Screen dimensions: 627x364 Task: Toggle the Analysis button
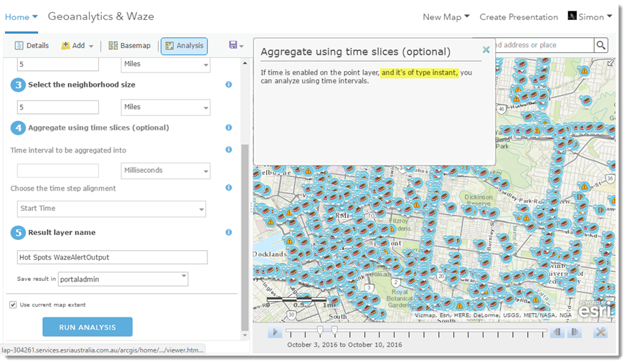(184, 46)
